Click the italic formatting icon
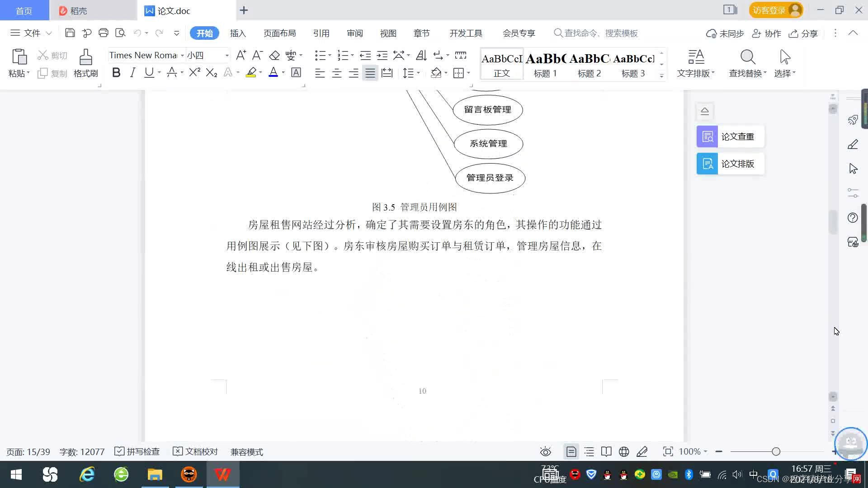Screen dimensions: 868x488 [132, 73]
